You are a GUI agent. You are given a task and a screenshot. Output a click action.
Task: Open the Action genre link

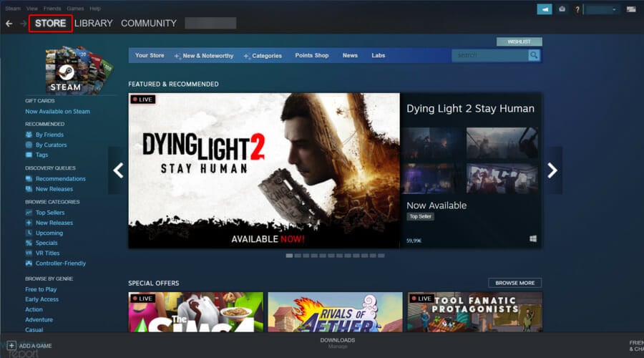coord(34,309)
